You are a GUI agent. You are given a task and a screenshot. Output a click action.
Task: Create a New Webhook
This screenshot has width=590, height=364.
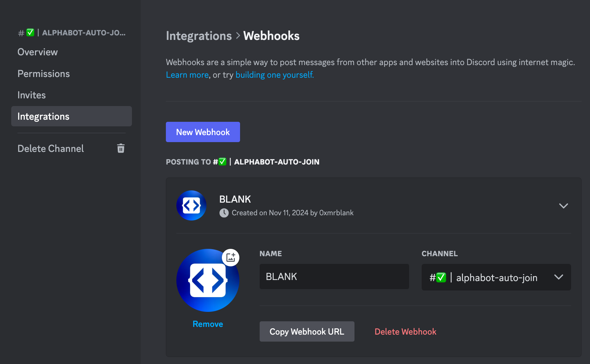tap(203, 132)
